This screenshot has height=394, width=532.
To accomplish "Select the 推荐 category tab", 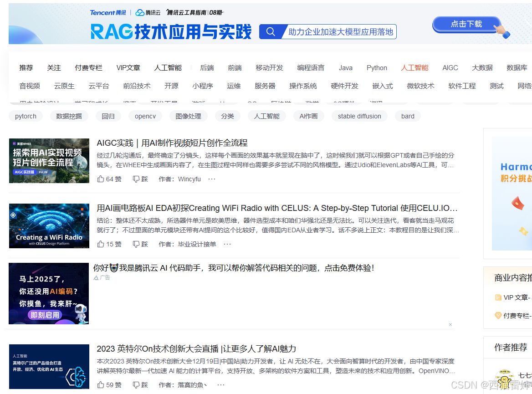I will point(26,68).
